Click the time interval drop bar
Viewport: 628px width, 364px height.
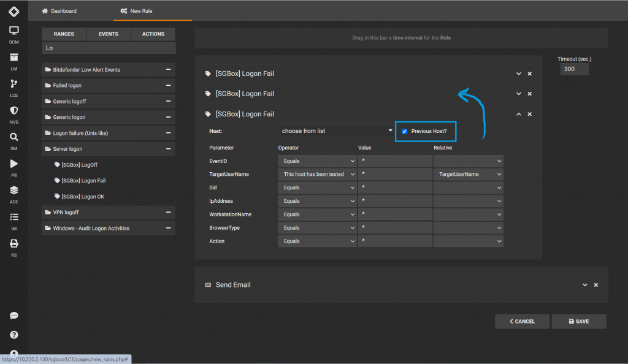[x=401, y=38]
